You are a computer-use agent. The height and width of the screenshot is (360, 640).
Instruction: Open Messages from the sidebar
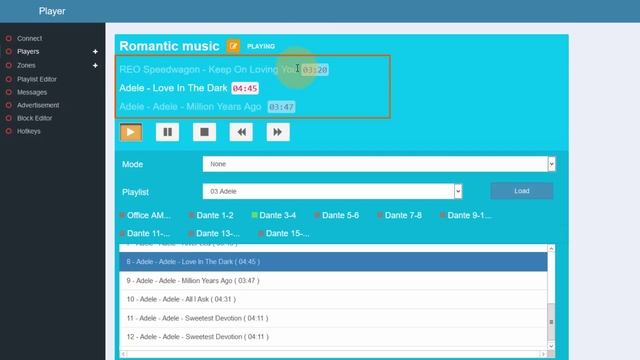(32, 92)
